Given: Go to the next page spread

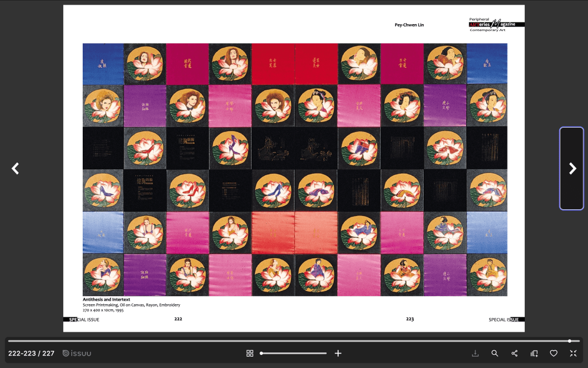Looking at the screenshot, I should [571, 168].
